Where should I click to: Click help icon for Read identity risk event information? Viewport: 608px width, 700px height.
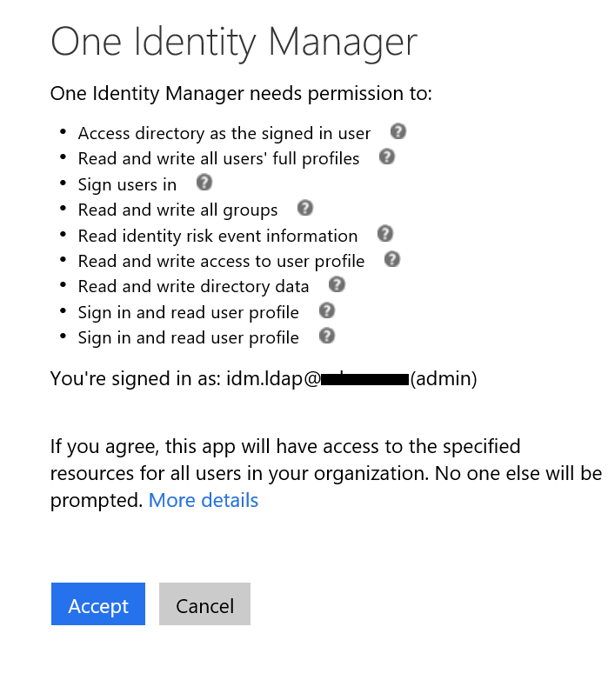click(384, 234)
